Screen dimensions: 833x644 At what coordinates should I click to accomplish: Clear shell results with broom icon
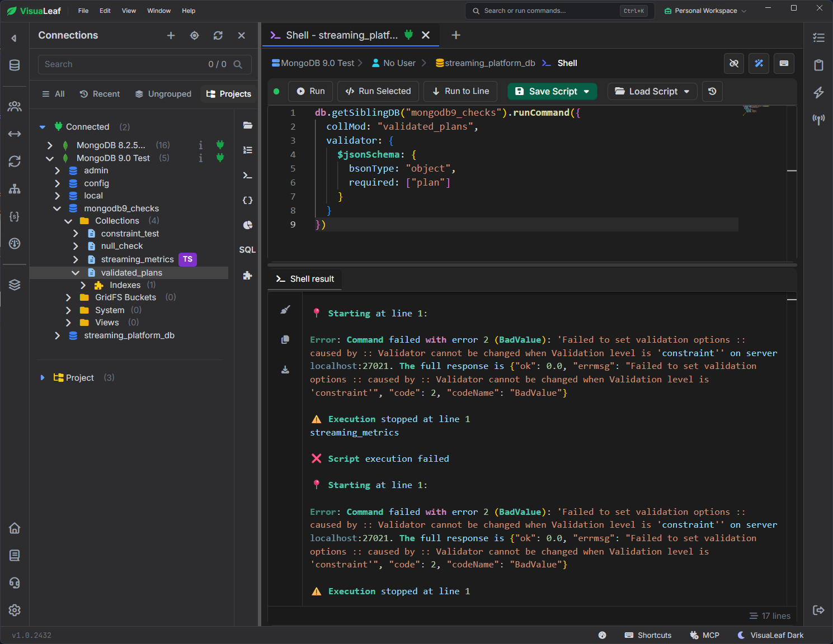[x=285, y=310]
